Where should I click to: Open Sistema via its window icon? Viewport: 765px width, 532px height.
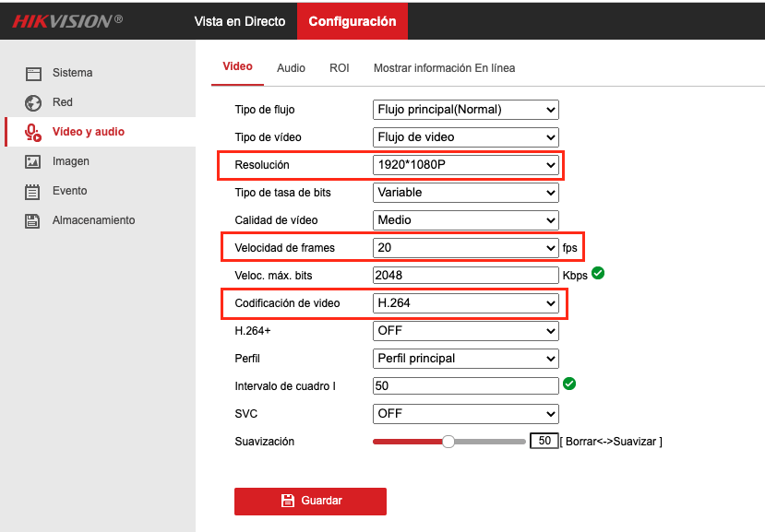click(33, 74)
